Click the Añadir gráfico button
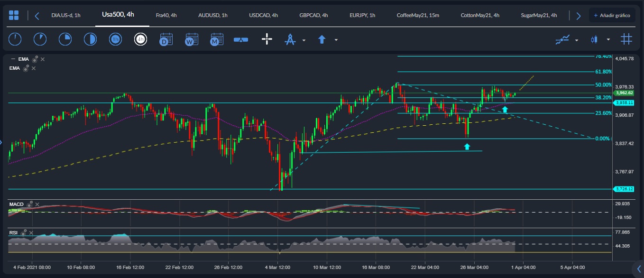The image size is (644, 278). 611,15
